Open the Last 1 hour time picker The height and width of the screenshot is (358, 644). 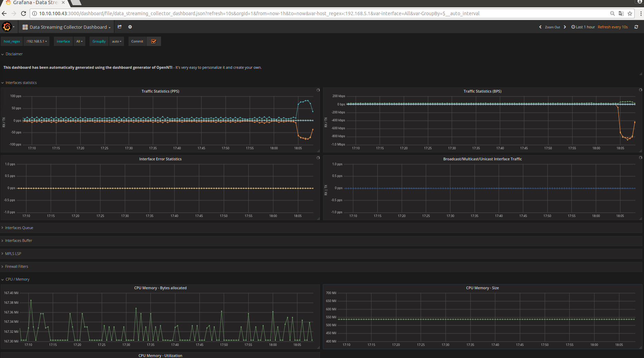pyautogui.click(x=583, y=27)
